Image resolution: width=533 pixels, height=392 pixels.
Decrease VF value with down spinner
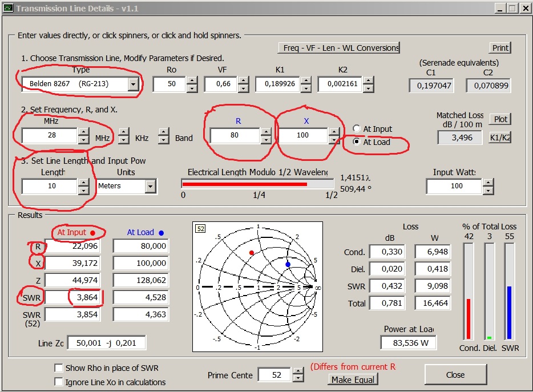pyautogui.click(x=243, y=88)
